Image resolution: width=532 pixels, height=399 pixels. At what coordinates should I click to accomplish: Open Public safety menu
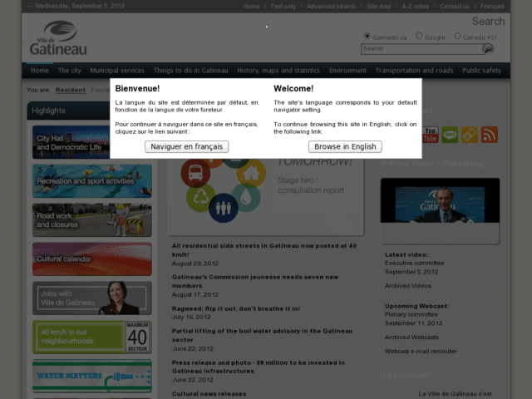coord(481,71)
